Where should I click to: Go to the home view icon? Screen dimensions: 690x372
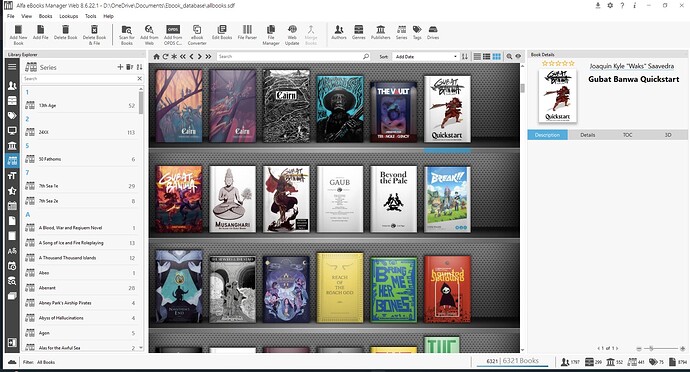[156, 56]
